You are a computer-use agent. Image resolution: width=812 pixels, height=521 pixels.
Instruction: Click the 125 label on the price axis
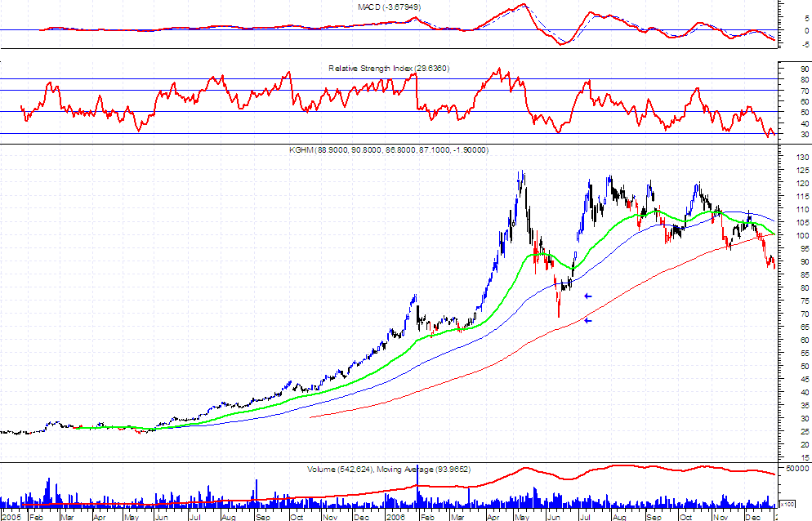point(803,171)
